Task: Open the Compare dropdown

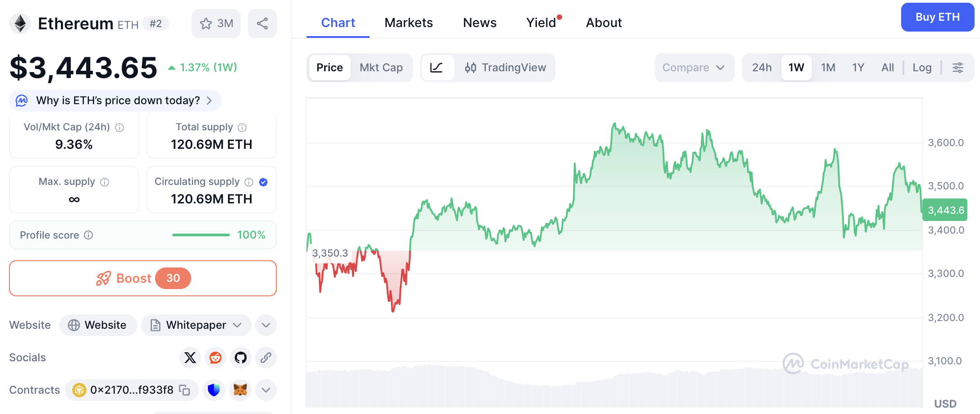Action: point(694,68)
